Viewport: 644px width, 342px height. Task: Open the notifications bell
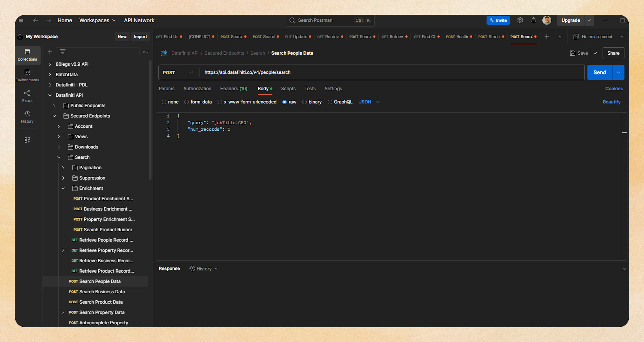(x=533, y=20)
